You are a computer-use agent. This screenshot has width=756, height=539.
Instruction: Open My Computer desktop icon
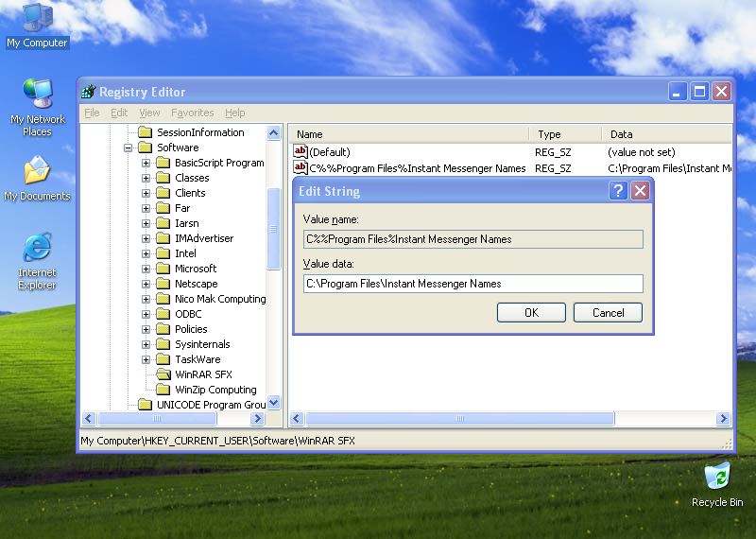[37, 26]
